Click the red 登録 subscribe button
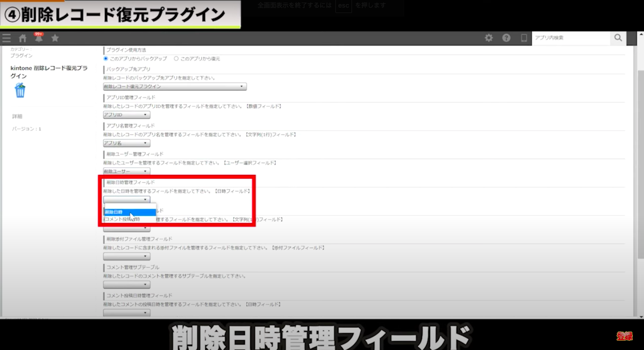Screen dimensions: 644x350 tap(624, 336)
